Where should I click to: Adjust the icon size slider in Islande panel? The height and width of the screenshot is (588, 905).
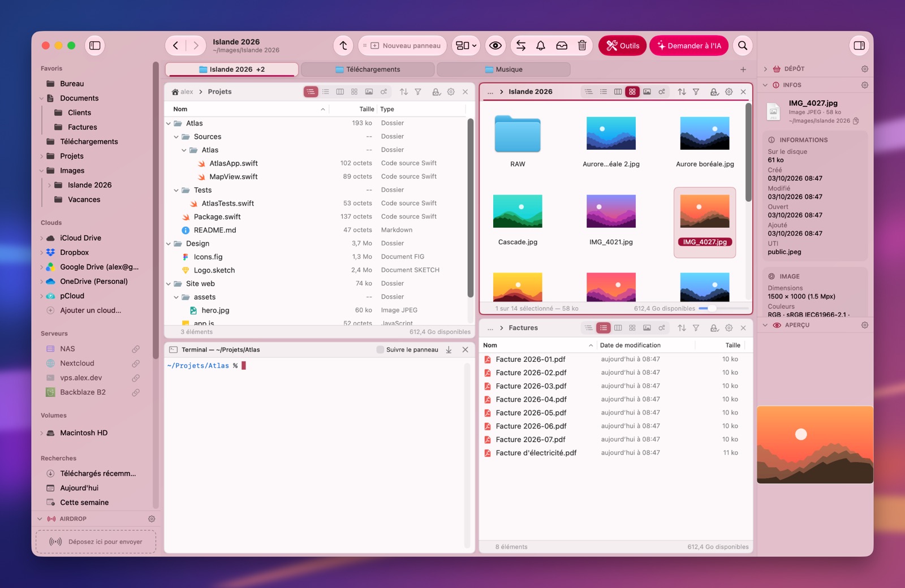tap(723, 309)
